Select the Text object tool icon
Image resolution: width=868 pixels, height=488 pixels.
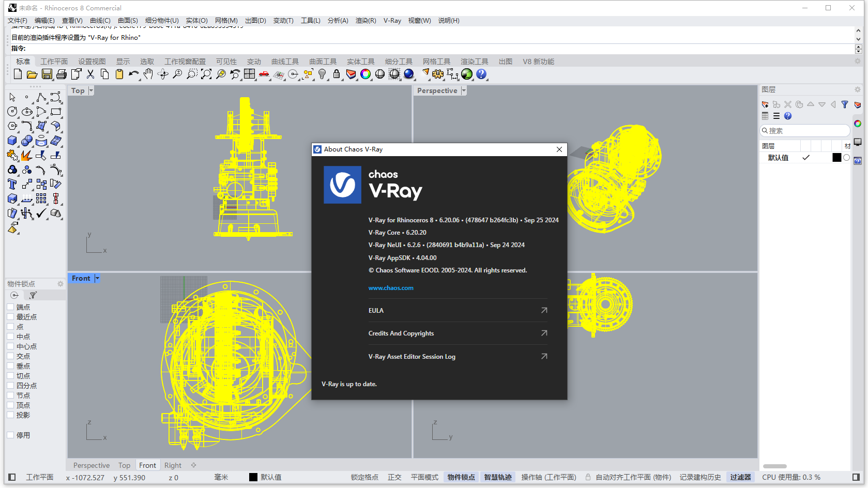coord(12,184)
